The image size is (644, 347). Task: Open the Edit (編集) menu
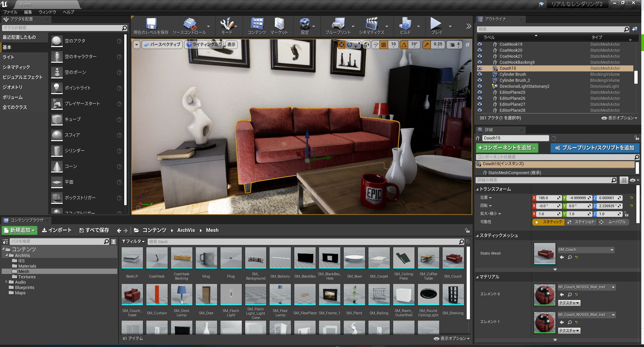(x=28, y=12)
